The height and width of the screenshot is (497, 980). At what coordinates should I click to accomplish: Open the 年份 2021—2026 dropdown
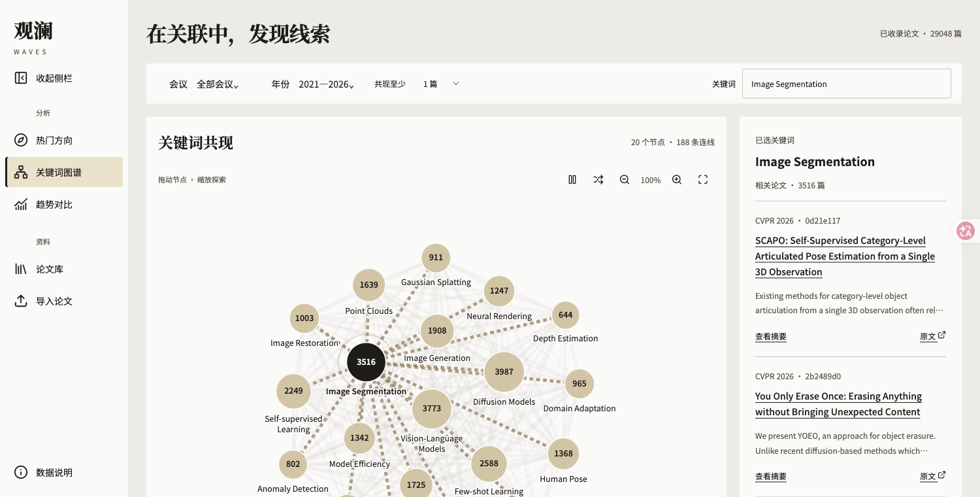[x=327, y=84]
